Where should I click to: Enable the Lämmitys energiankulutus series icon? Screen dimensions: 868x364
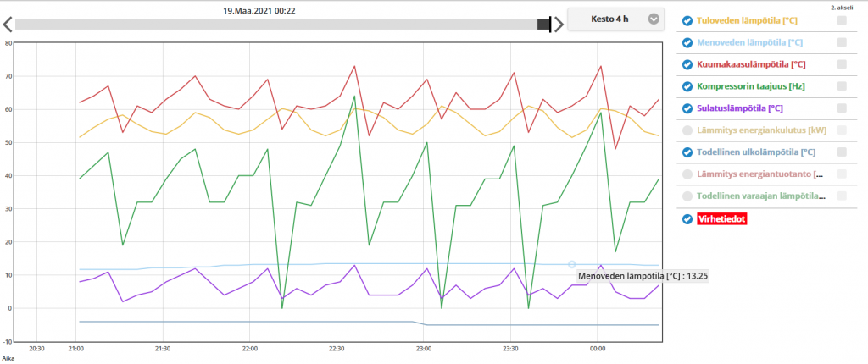pyautogui.click(x=687, y=130)
